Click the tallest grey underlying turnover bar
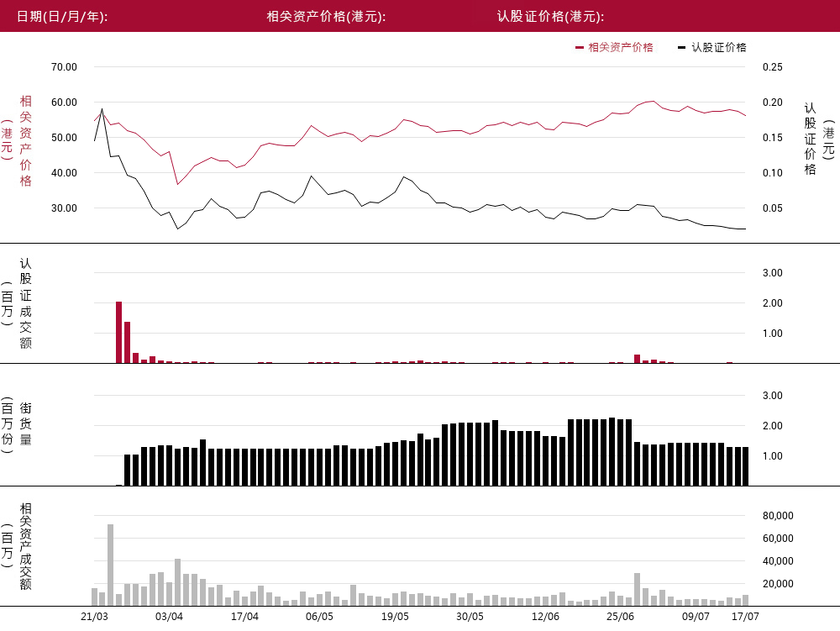Image resolution: width=840 pixels, height=631 pixels. pyautogui.click(x=110, y=565)
